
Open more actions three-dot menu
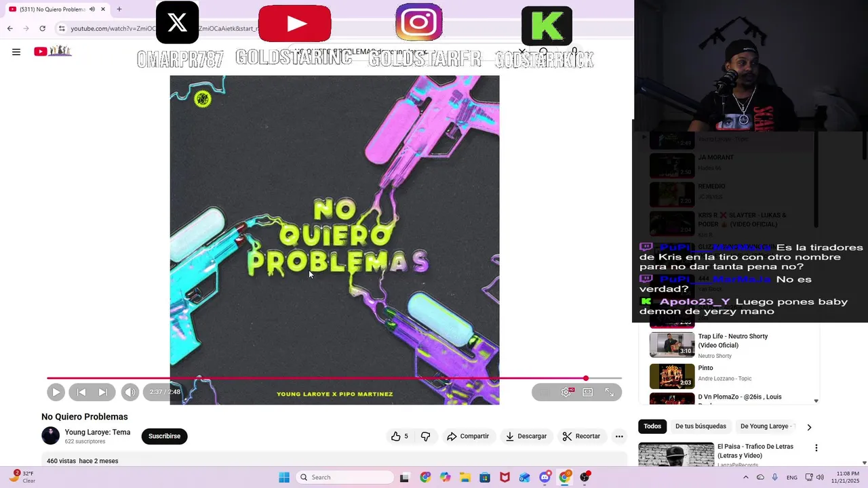[x=619, y=436]
